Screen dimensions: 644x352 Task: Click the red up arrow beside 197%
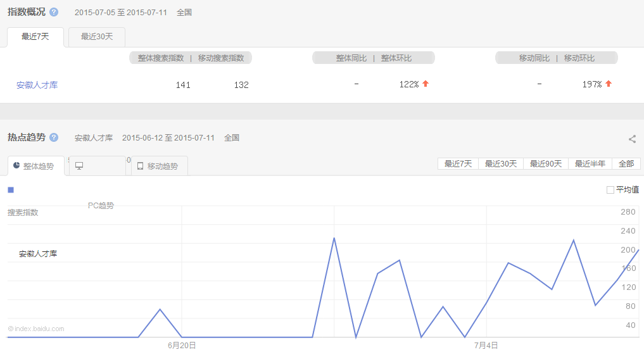[609, 84]
